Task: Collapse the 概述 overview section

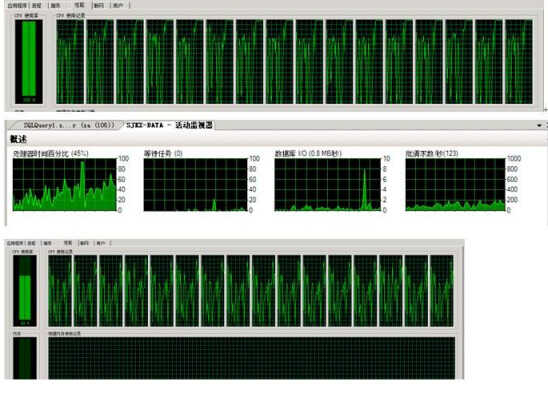Action: tap(18, 139)
